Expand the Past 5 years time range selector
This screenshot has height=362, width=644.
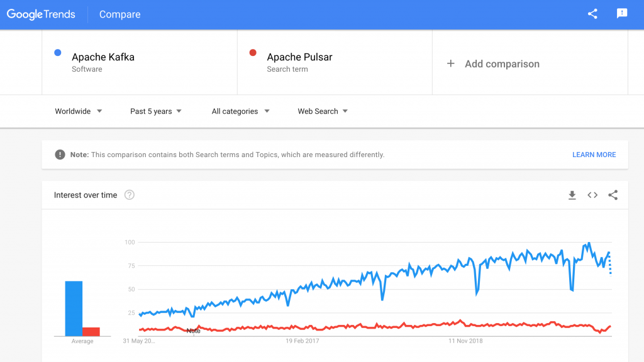click(155, 111)
